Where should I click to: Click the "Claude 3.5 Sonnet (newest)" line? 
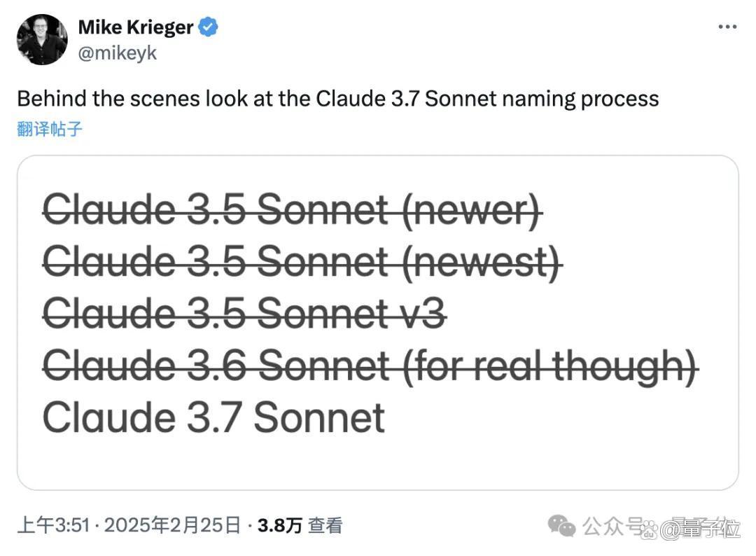click(x=302, y=262)
